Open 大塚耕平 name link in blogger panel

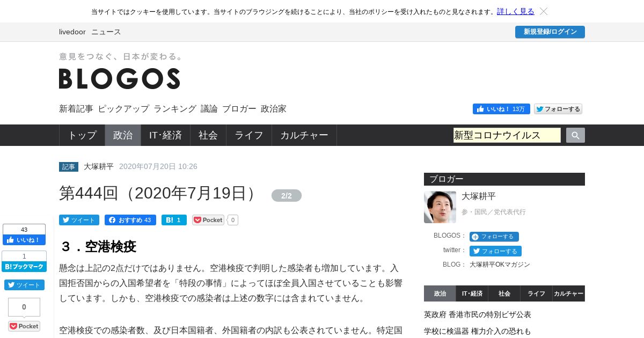coord(479,196)
